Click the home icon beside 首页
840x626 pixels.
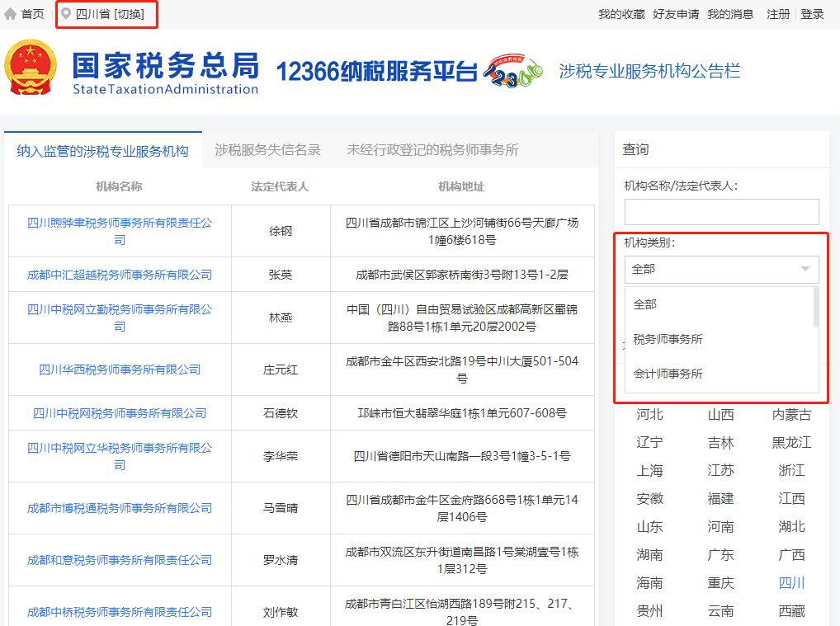click(x=10, y=14)
